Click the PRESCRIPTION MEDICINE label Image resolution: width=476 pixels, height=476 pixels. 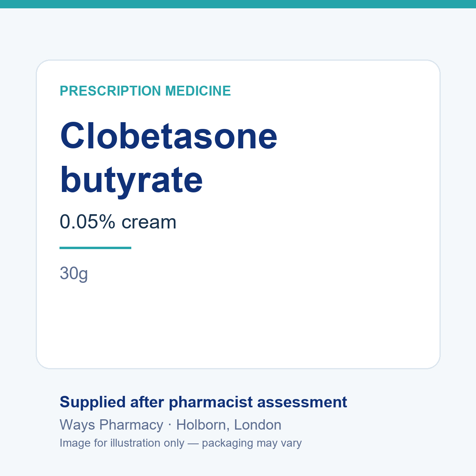(145, 91)
